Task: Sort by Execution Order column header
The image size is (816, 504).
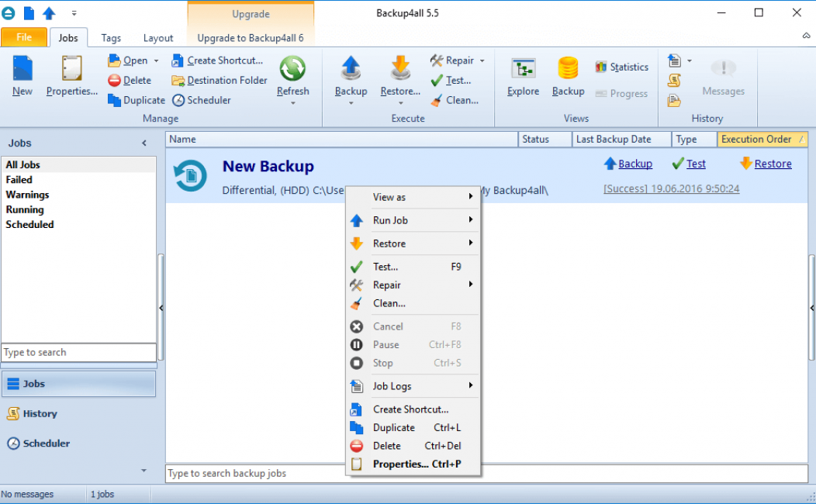Action: point(762,140)
